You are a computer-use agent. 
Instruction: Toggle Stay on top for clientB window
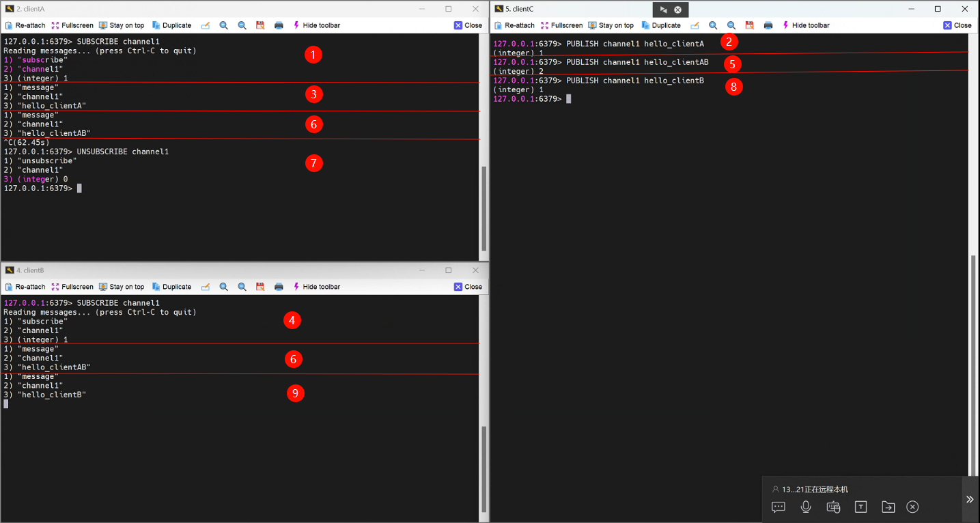point(122,287)
